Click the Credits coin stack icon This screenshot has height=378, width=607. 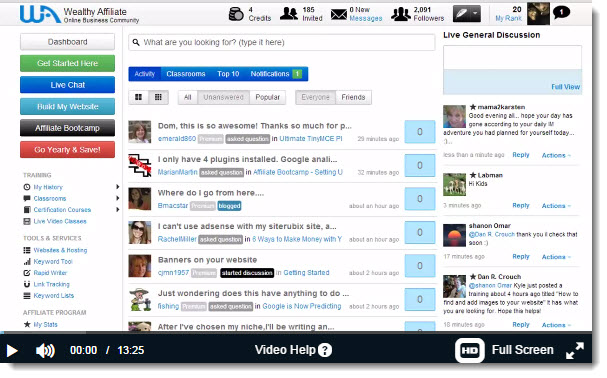tap(236, 14)
